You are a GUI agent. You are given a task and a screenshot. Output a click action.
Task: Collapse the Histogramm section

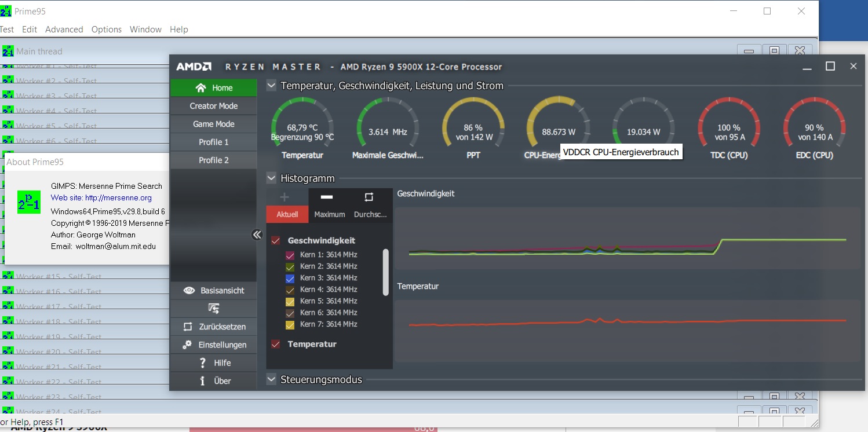271,178
